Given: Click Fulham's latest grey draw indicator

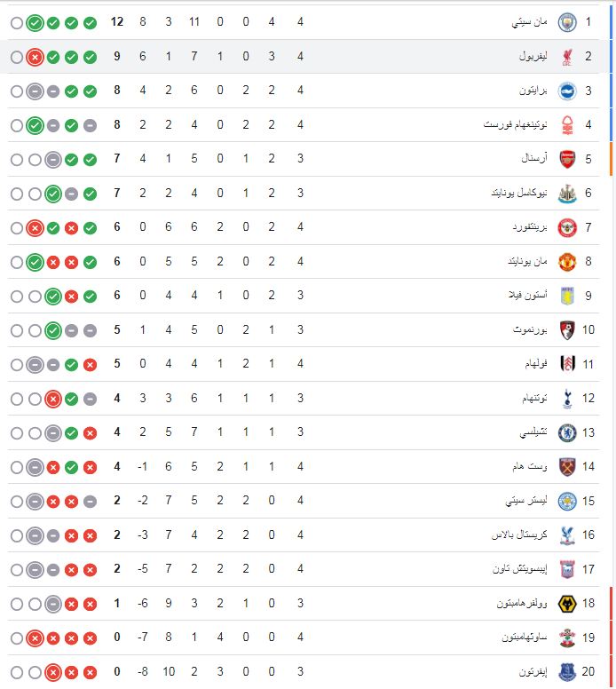Looking at the screenshot, I should point(35,365).
